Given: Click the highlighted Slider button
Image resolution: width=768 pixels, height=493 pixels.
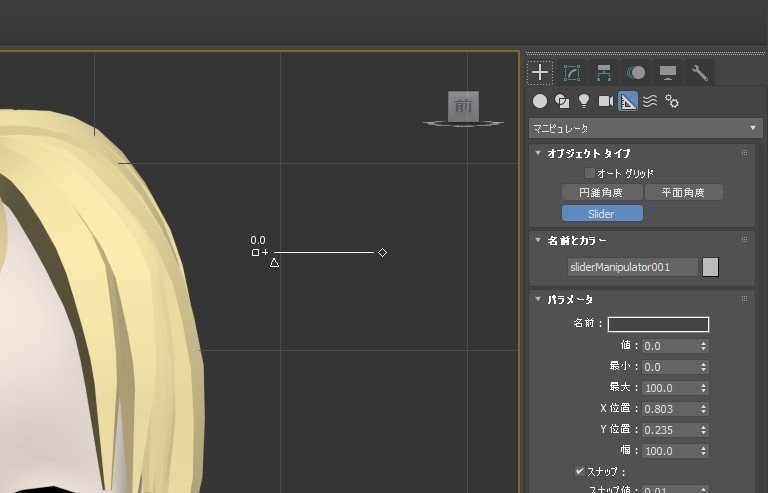Looking at the screenshot, I should point(602,213).
